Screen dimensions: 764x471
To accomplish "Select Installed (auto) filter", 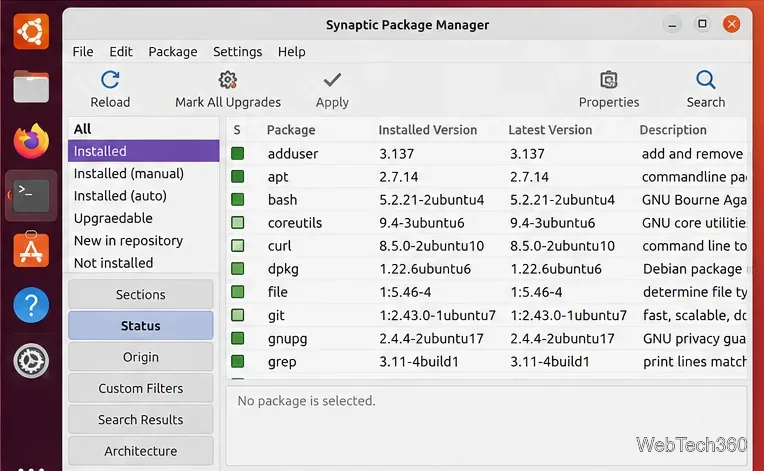I will tap(144, 196).
